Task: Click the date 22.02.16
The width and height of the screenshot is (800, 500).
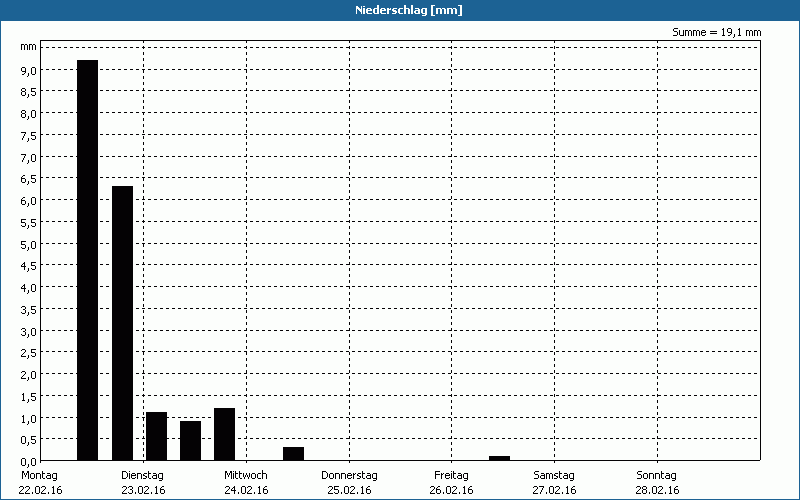Action: coord(40,490)
